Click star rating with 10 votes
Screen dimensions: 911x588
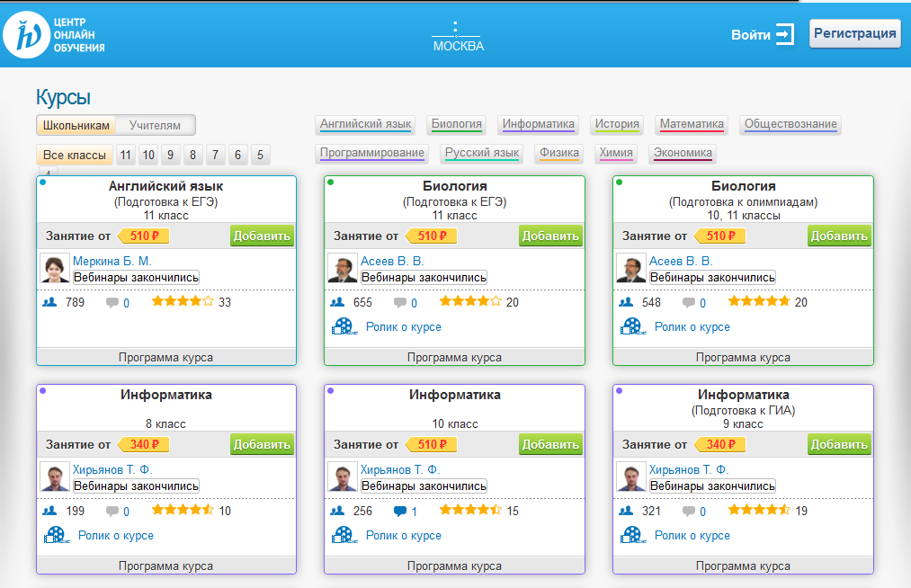click(x=183, y=510)
